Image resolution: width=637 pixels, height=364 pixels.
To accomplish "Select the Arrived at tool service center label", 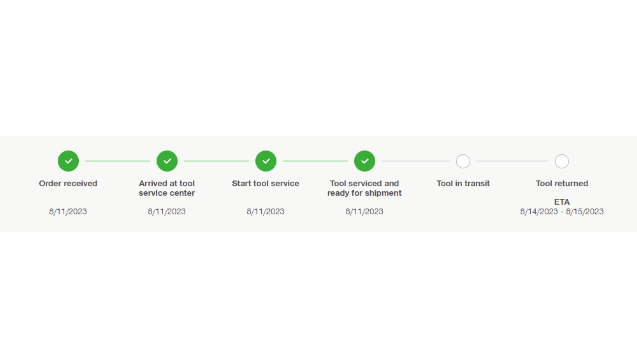I will coord(167,188).
